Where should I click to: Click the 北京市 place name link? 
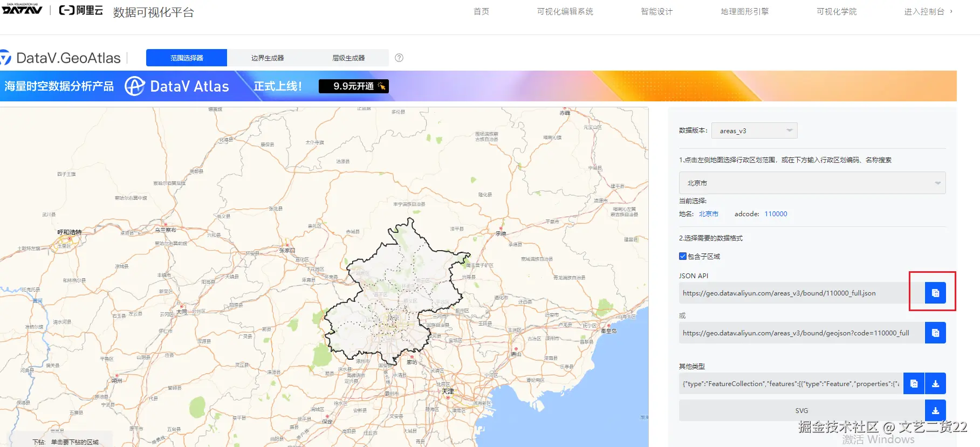click(709, 214)
